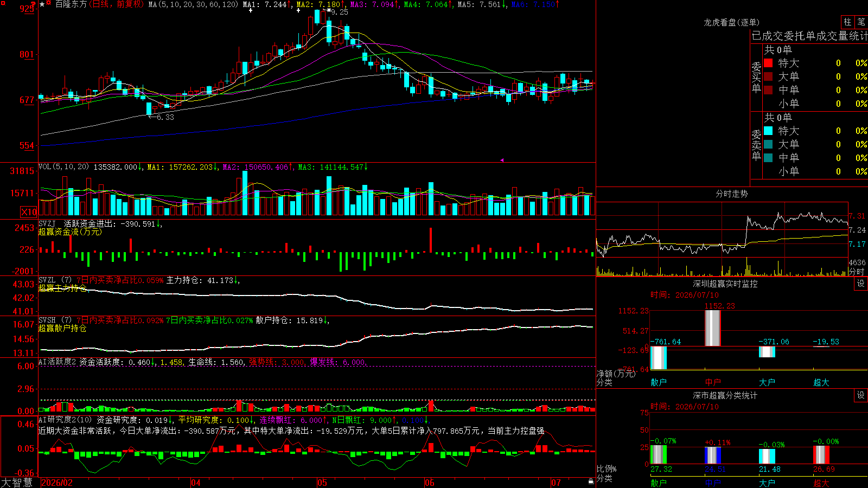Click the 龙虎看盘(逐单) panel title
Screen dimensions: 868x488
731,22
